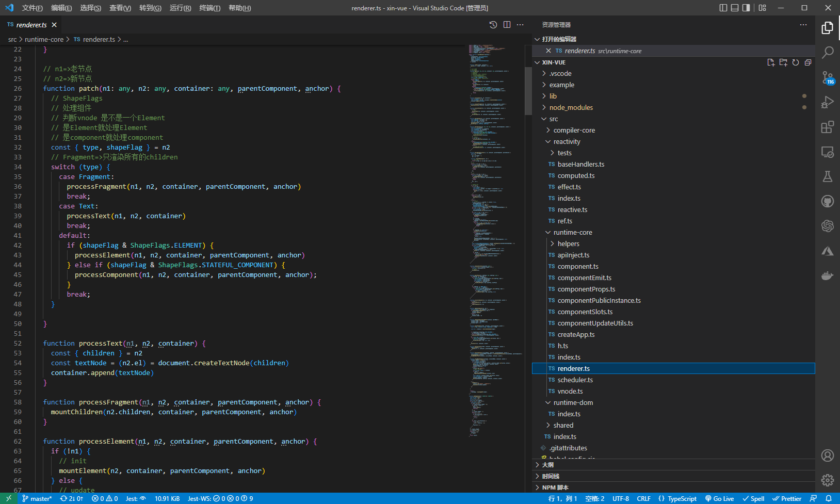
Task: Refresh the Explorer file tree
Action: coord(796,62)
